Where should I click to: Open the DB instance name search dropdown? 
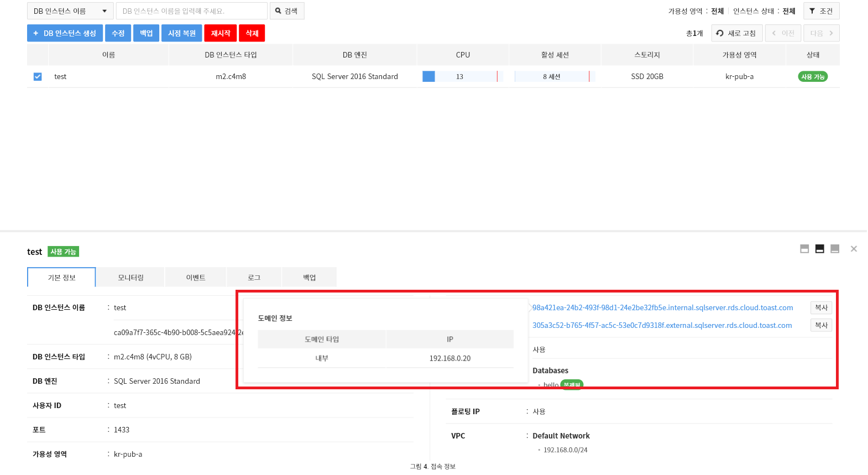coord(70,11)
